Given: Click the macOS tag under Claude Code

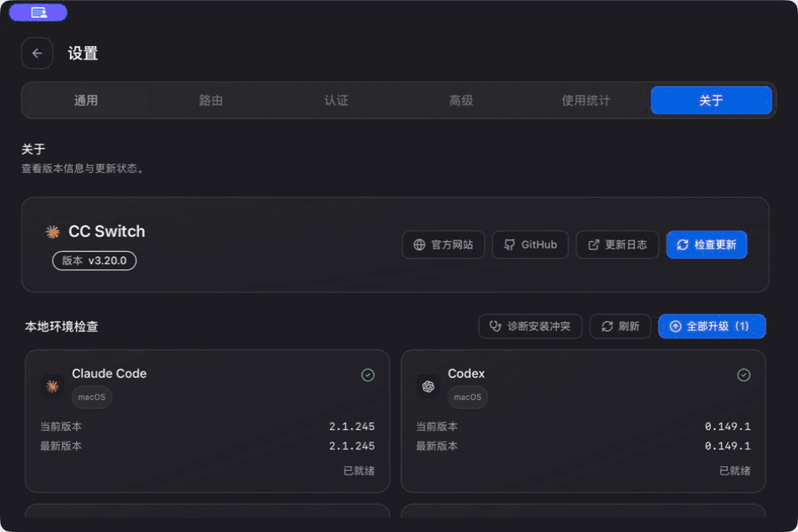Looking at the screenshot, I should [91, 397].
